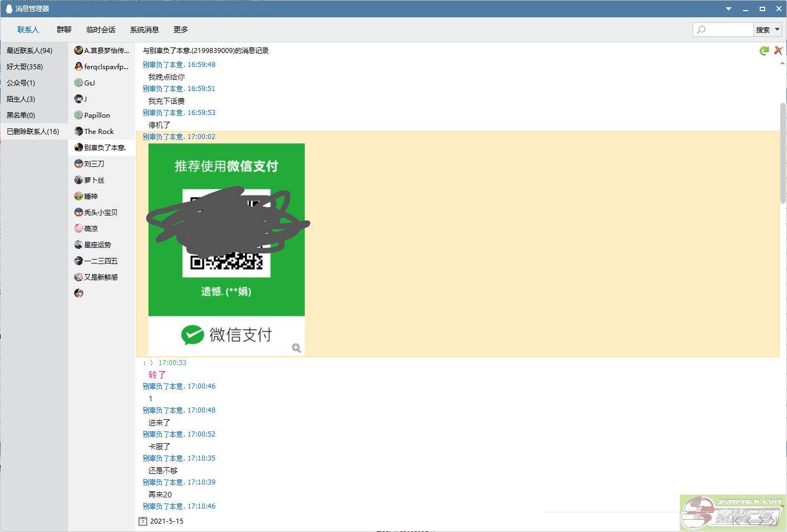Screen dimensions: 787x532
Task: Click message text 停机了
Action: coord(159,125)
